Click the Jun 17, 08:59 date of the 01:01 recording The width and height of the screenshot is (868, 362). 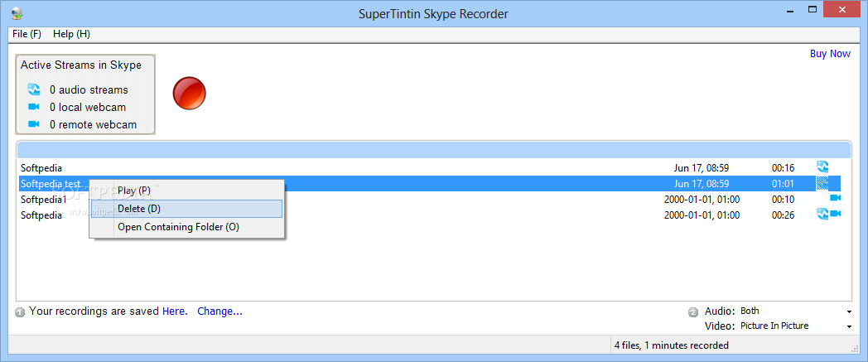point(702,184)
